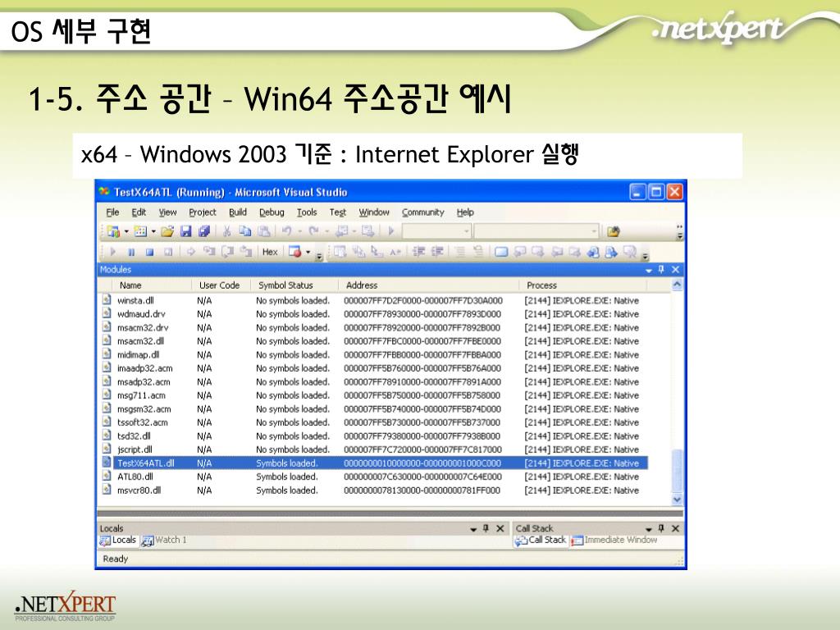Switch to the Watch 1 tab
The height and width of the screenshot is (630, 840).
[x=164, y=540]
